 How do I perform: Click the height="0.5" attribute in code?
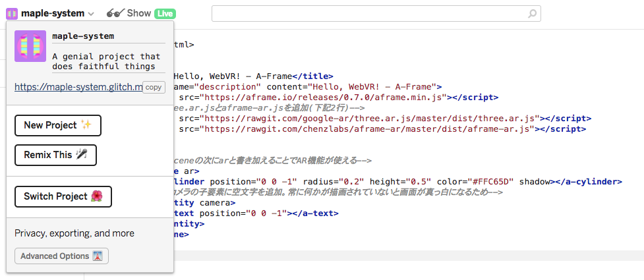click(x=401, y=181)
